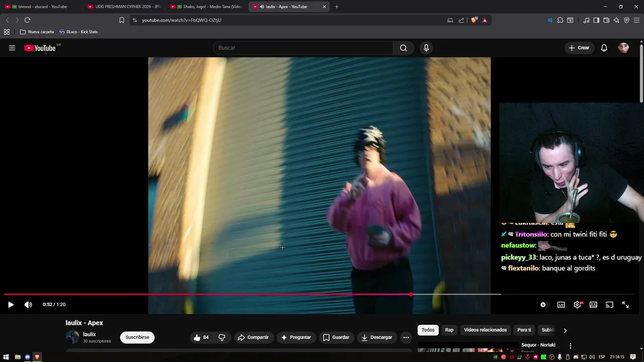Open a new browser tab
This screenshot has width=644, height=362.
(x=337, y=7)
